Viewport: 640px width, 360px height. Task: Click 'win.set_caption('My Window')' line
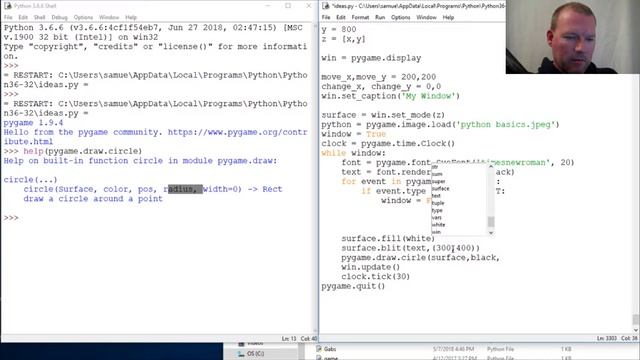391,96
